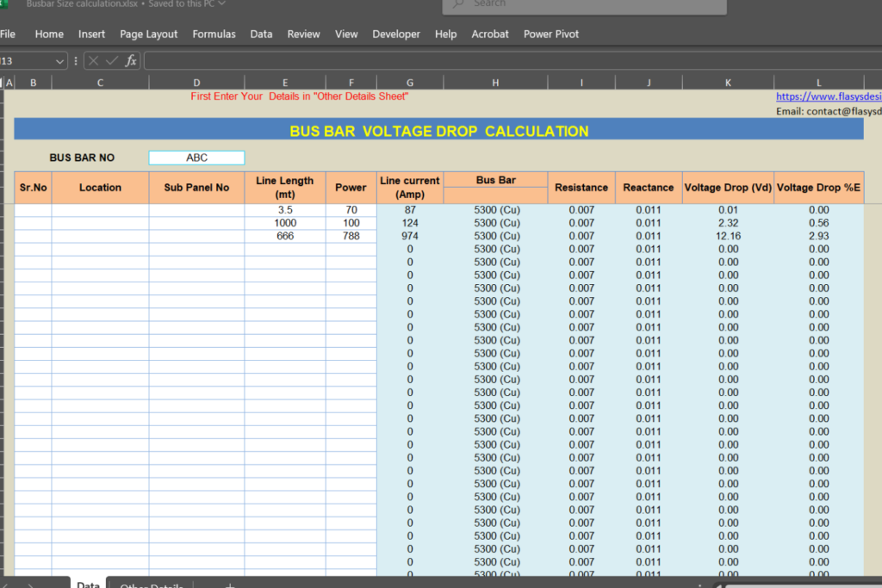Click the Search box in title bar
Viewport: 882px width, 588px height.
[585, 4]
